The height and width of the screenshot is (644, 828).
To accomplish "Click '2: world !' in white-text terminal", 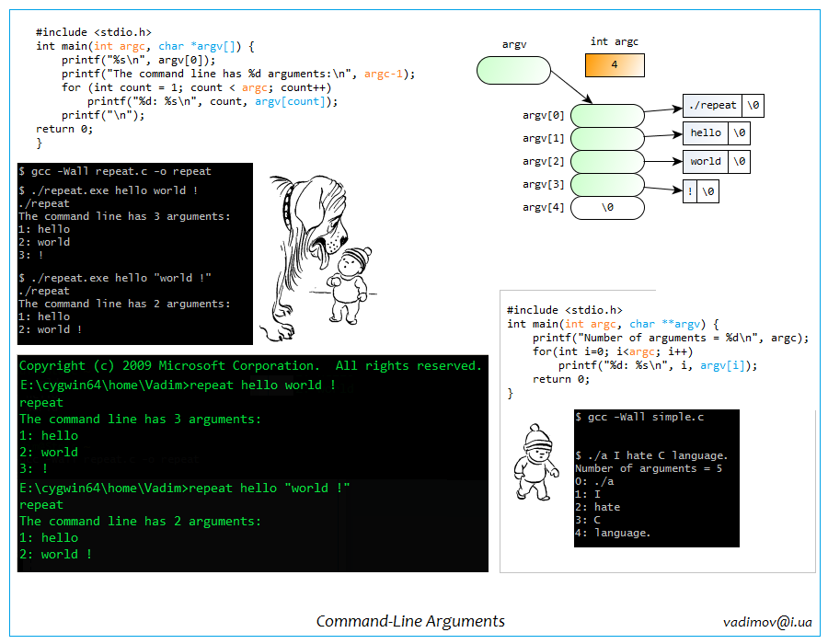I will [x=51, y=329].
